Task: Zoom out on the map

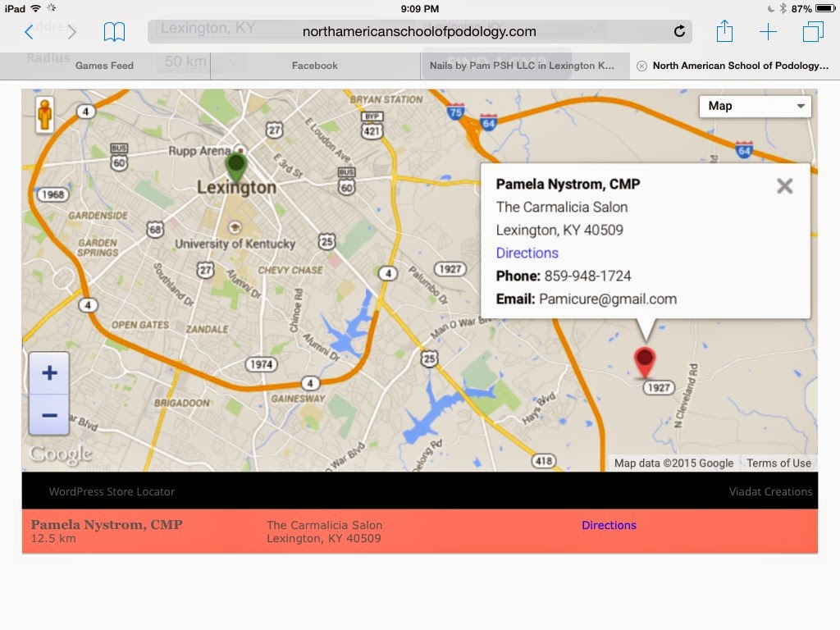Action: (49, 415)
